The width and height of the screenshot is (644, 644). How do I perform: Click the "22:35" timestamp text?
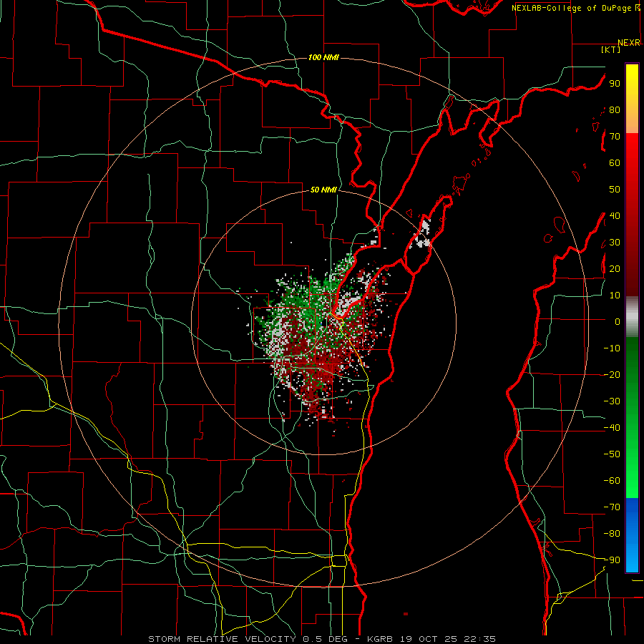[480, 639]
